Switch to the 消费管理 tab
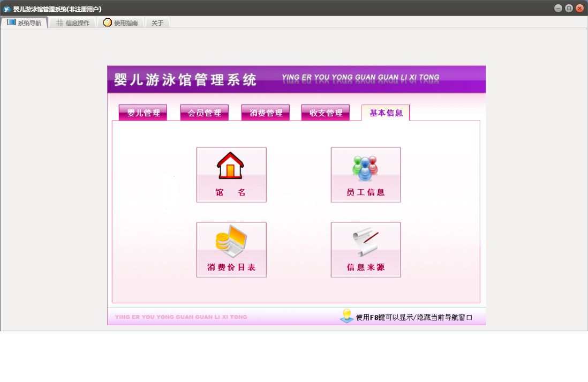The width and height of the screenshot is (588, 382). (266, 113)
